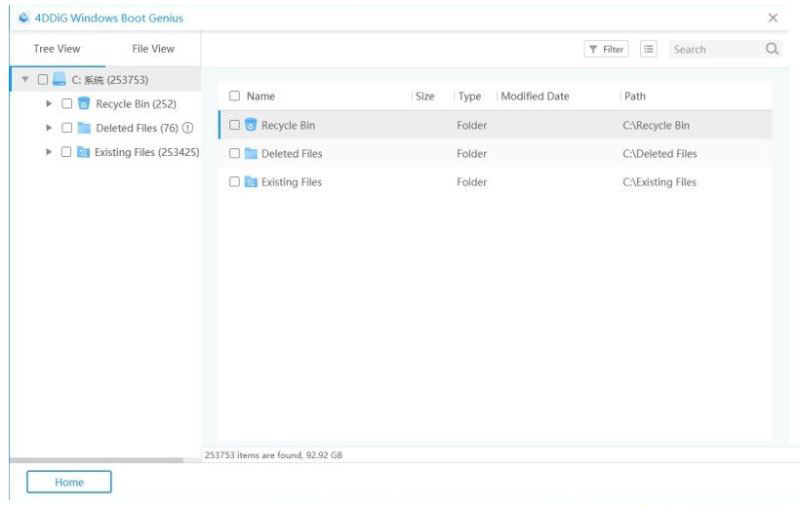Tick the Recycle Bin row checkbox in list
This screenshot has width=800, height=508.
coord(234,125)
